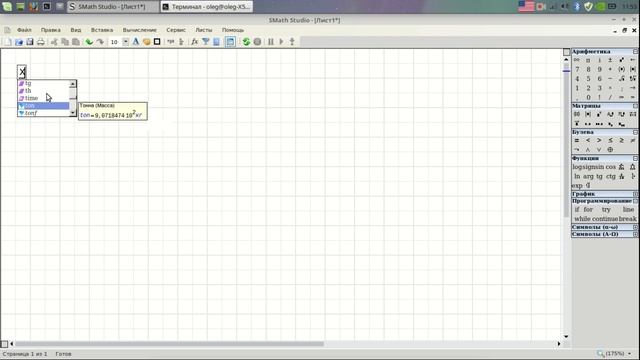This screenshot has height=360, width=640.
Task: Open the Вычисление menu
Action: point(140,30)
